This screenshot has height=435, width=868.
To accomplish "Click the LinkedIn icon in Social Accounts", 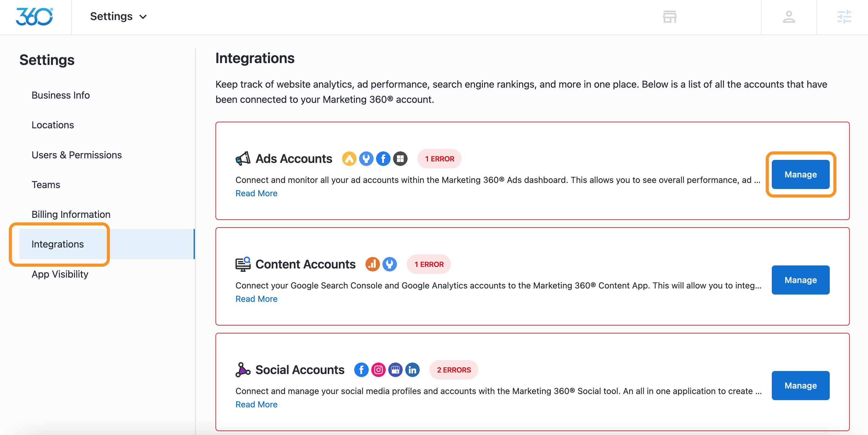I will (x=412, y=370).
